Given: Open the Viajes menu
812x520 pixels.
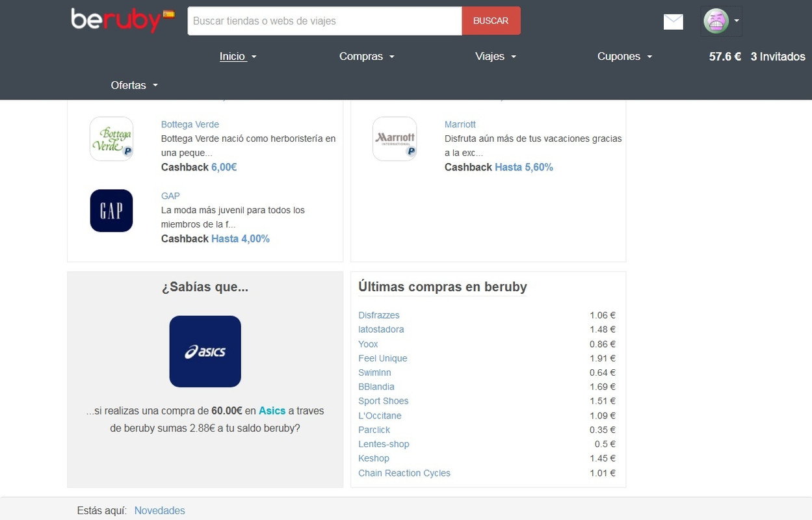Looking at the screenshot, I should [x=490, y=57].
